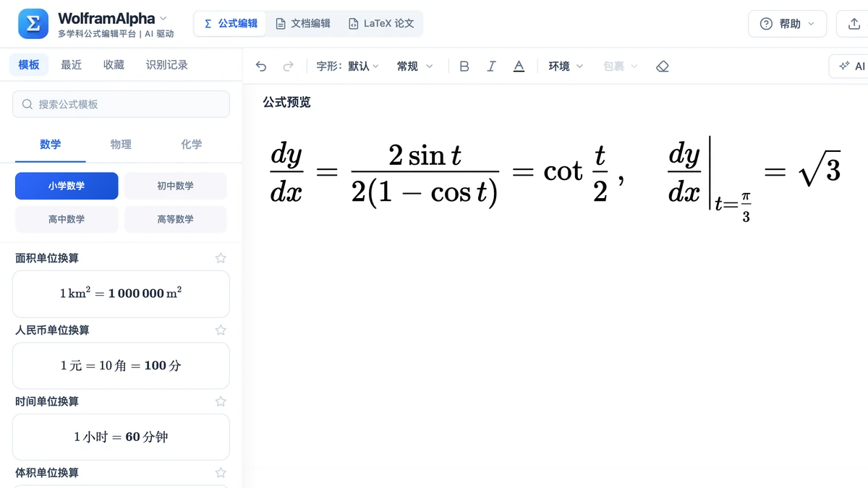Click the redo arrow icon

288,67
